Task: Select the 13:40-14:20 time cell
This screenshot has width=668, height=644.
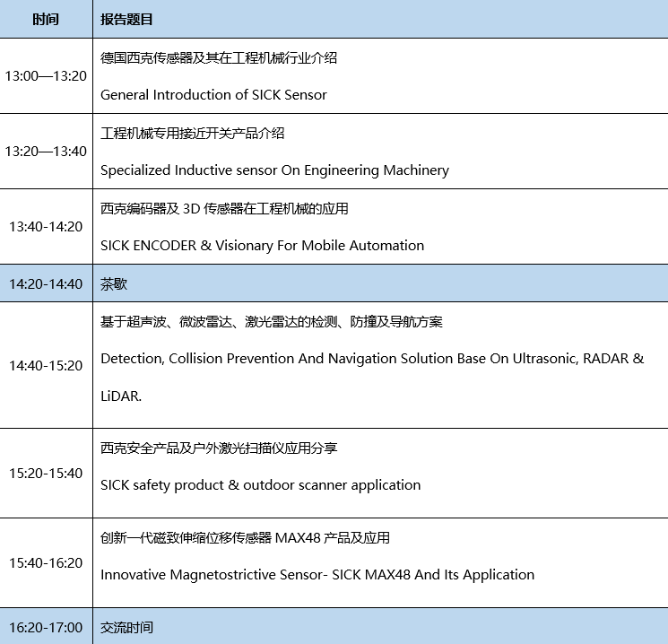Action: [x=46, y=227]
